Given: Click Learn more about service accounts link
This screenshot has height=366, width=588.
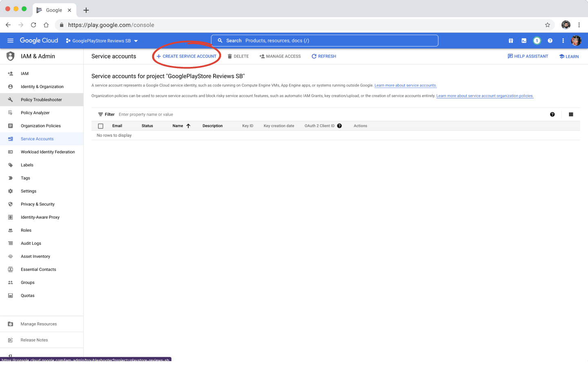Looking at the screenshot, I should point(405,85).
